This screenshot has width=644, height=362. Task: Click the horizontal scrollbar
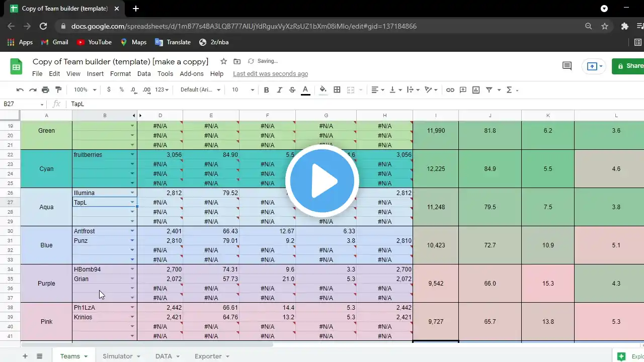coord(147,345)
